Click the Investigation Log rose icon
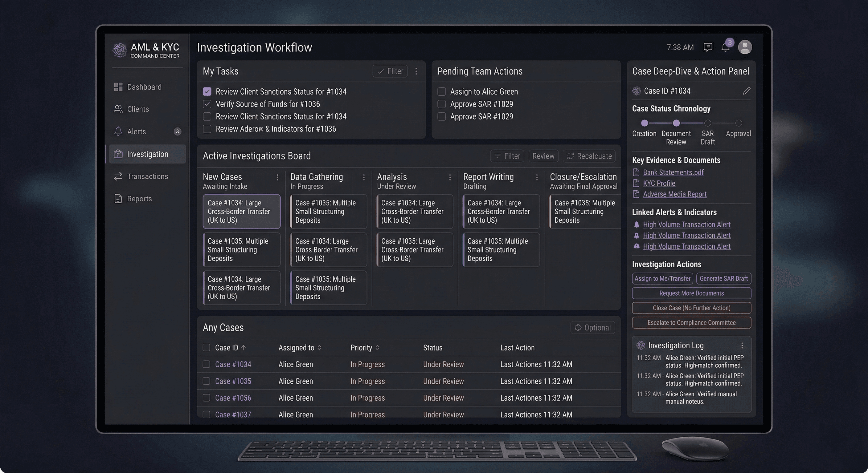The height and width of the screenshot is (473, 868). 641,346
